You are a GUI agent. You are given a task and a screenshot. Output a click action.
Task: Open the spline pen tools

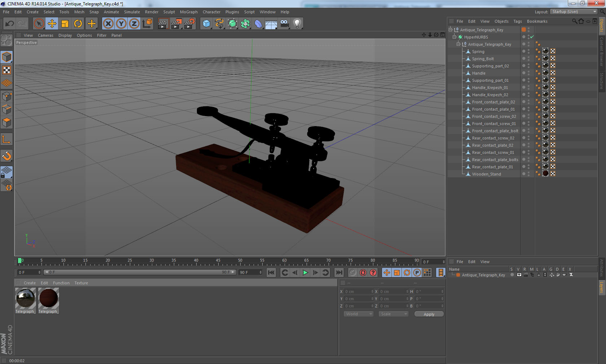(x=219, y=24)
